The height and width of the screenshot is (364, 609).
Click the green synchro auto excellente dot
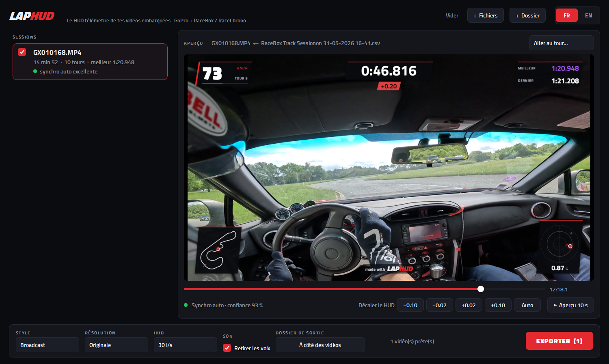click(35, 71)
